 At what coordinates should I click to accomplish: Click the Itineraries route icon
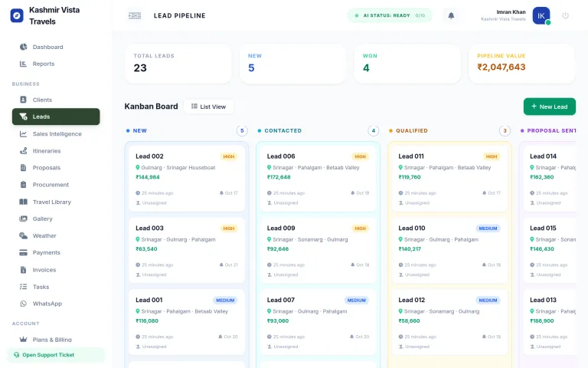pos(23,150)
